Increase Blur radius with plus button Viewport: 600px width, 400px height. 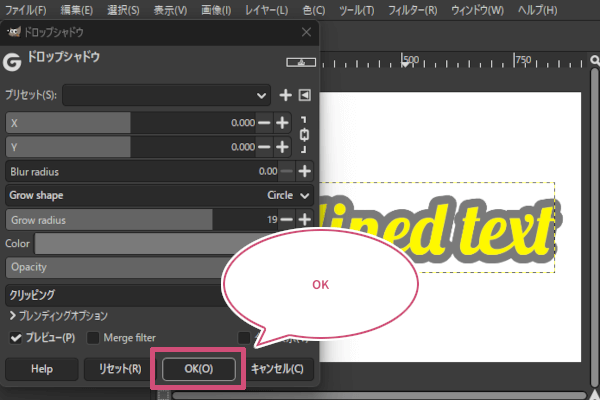point(304,171)
